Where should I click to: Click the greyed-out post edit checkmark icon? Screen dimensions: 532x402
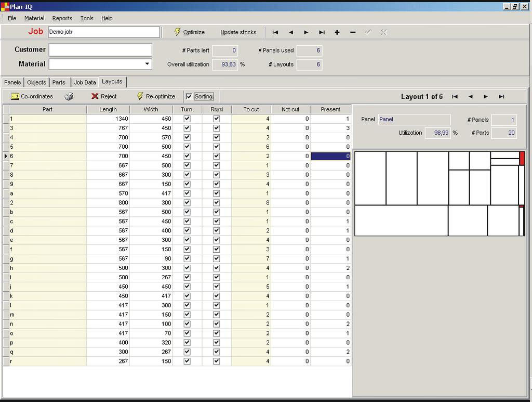coord(368,32)
